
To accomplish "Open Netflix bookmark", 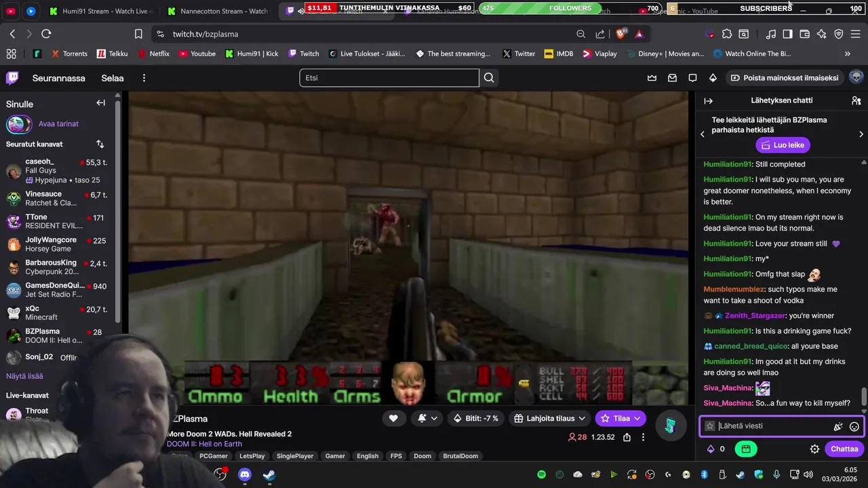I will (x=153, y=54).
